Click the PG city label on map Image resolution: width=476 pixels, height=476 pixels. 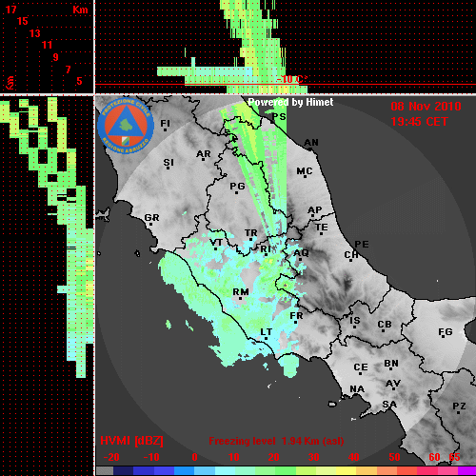click(x=237, y=186)
